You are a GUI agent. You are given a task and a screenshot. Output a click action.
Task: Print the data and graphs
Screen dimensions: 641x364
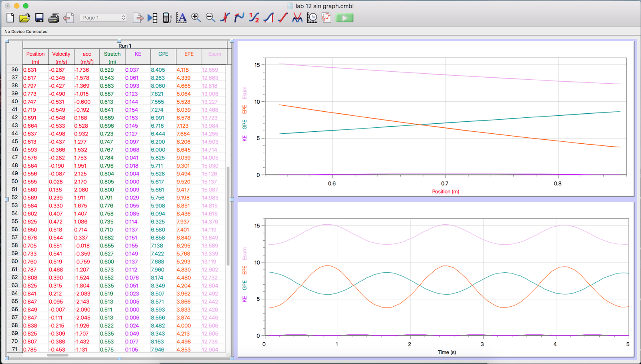pos(53,18)
